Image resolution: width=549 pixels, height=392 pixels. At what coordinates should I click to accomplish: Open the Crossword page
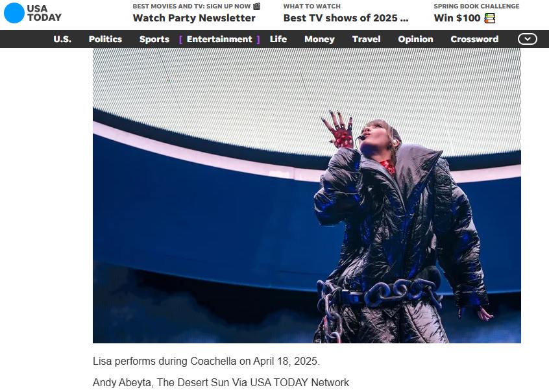[x=474, y=39]
